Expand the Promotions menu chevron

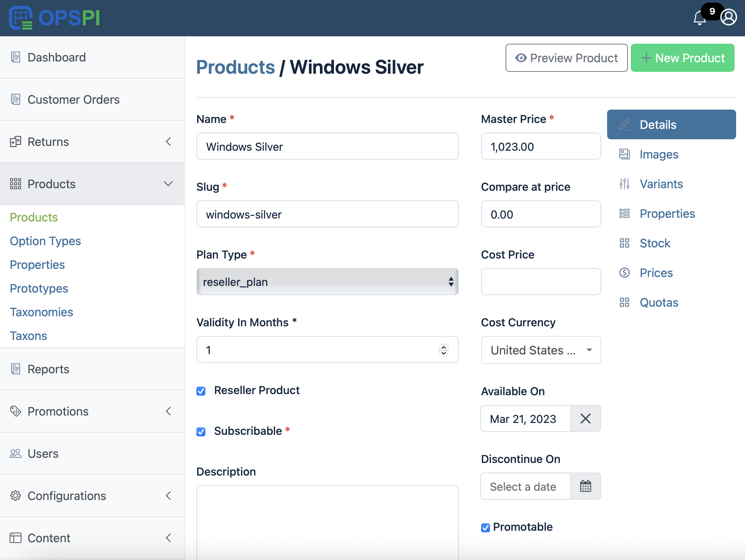169,411
